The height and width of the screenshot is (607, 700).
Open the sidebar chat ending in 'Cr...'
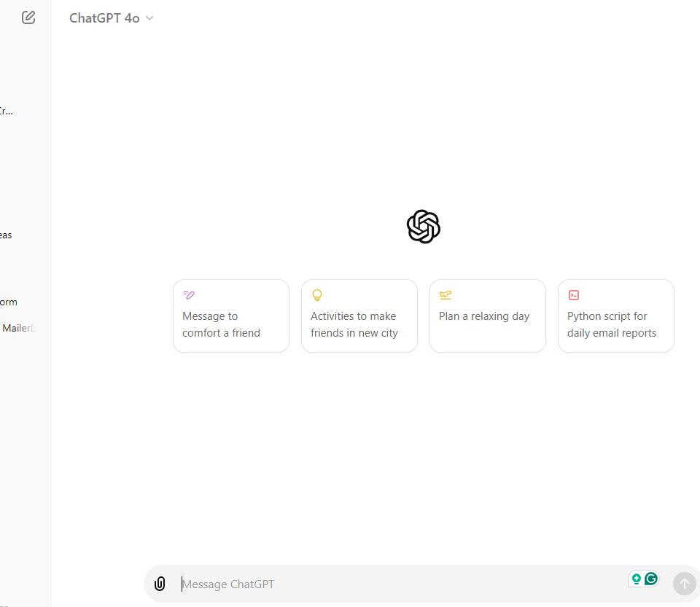7,111
